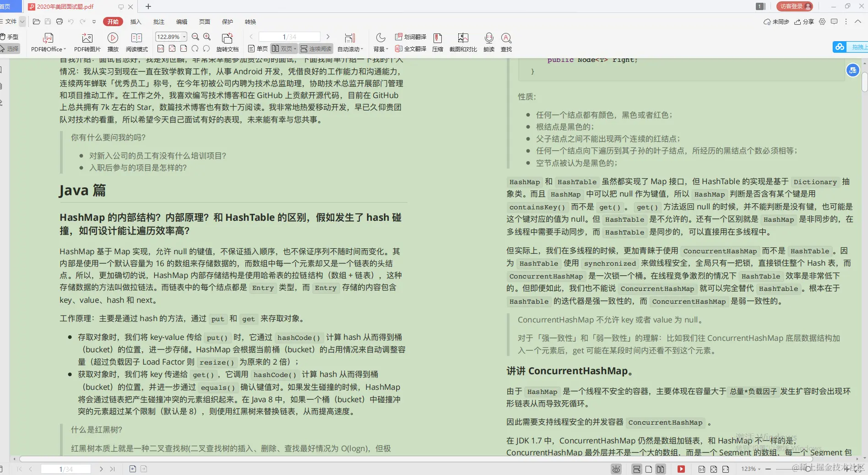Open the PDF转图片 tool

coord(87,42)
